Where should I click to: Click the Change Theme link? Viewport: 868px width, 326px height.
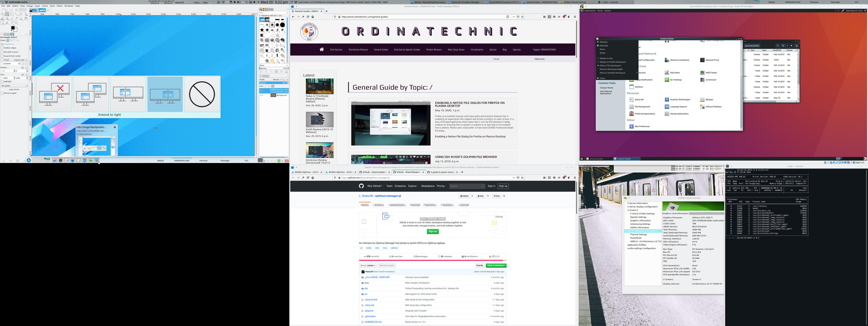tap(607, 88)
